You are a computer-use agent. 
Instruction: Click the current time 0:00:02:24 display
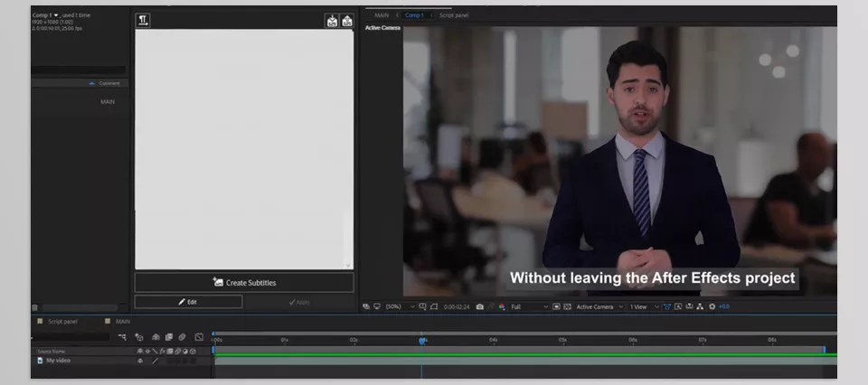pos(457,306)
